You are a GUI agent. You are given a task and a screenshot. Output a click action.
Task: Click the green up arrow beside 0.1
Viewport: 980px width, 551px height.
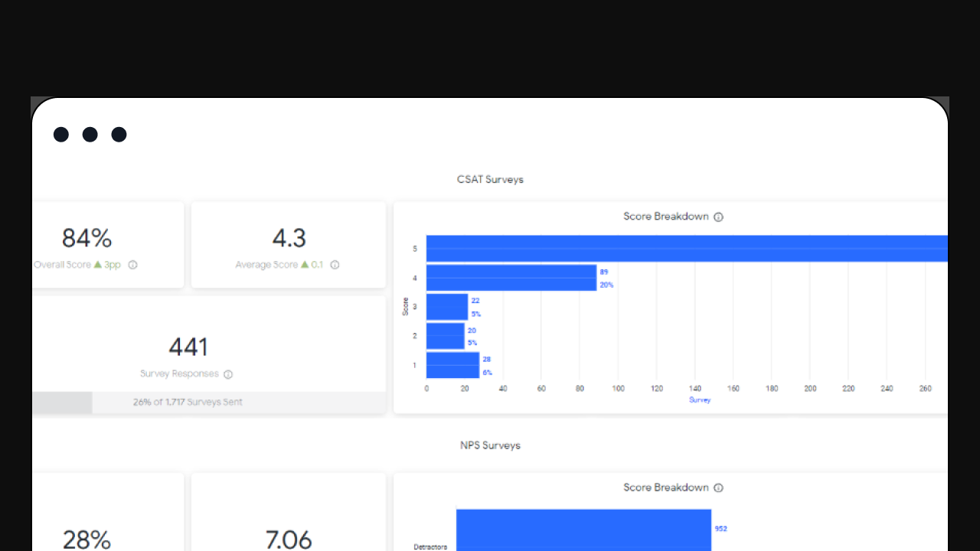(x=305, y=264)
